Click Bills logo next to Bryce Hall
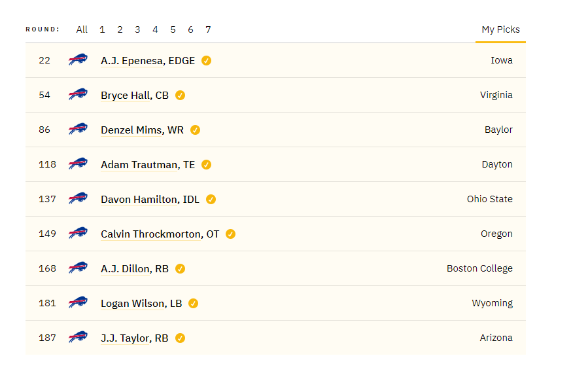The image size is (588, 375). pyautogui.click(x=78, y=94)
